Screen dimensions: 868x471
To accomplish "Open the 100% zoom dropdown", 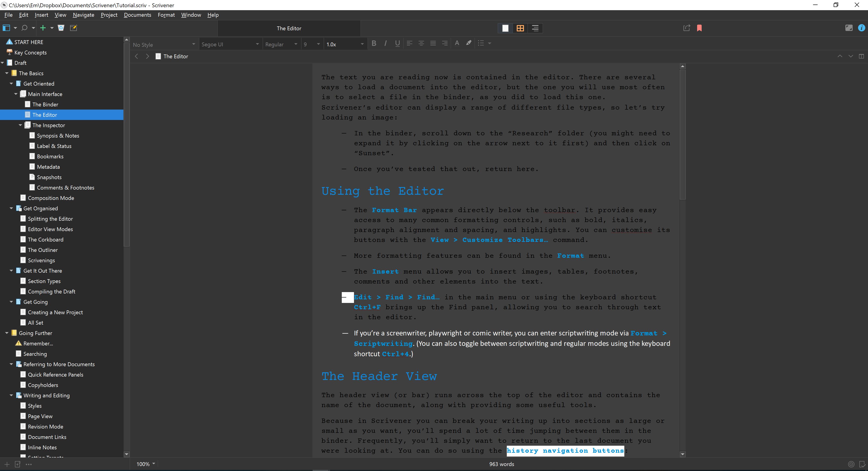I will (146, 464).
